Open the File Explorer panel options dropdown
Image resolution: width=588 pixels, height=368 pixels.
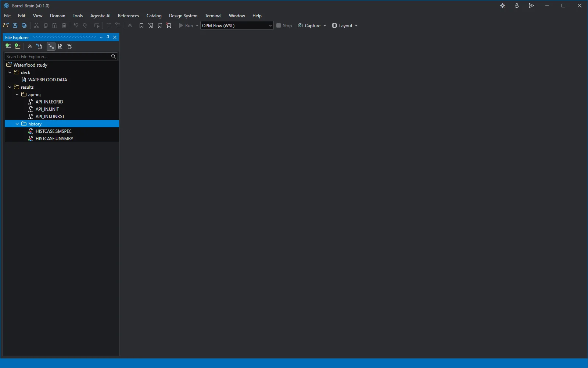pyautogui.click(x=101, y=37)
